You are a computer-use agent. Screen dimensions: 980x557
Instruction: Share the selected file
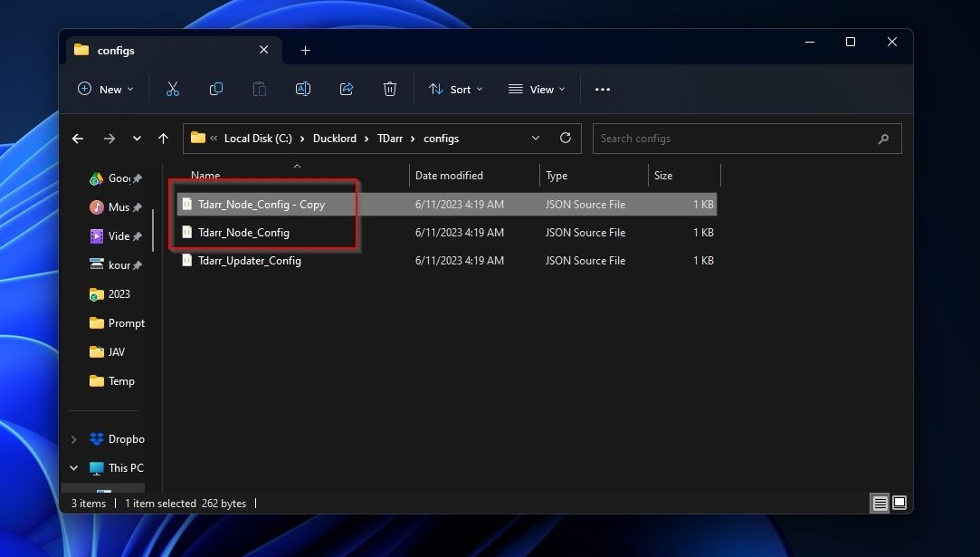pyautogui.click(x=347, y=89)
